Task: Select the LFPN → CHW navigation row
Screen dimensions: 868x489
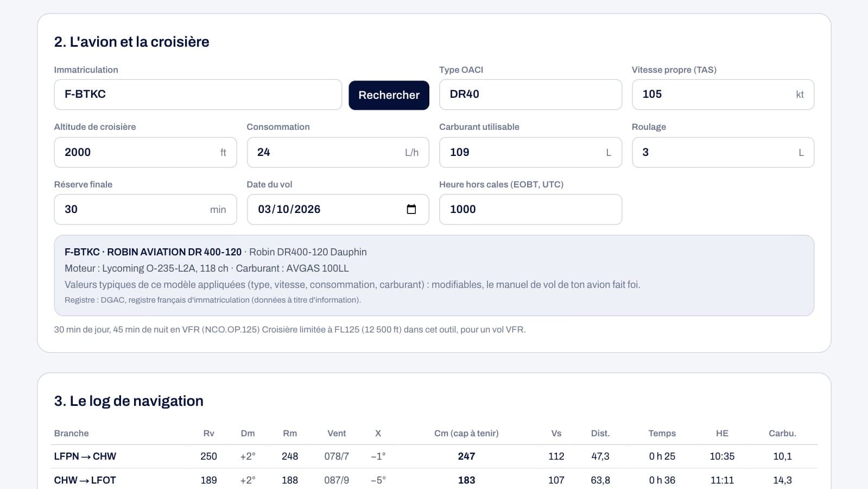Action: click(x=434, y=456)
